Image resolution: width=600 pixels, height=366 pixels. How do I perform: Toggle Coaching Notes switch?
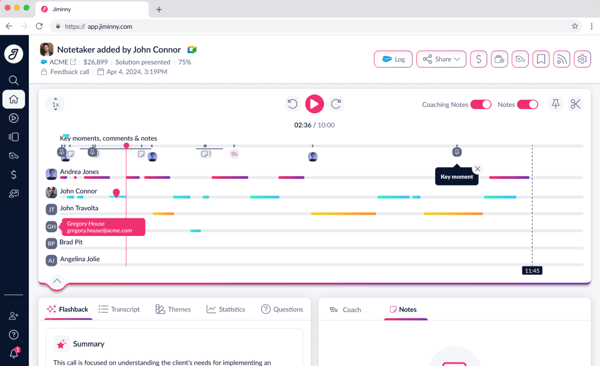pyautogui.click(x=481, y=105)
